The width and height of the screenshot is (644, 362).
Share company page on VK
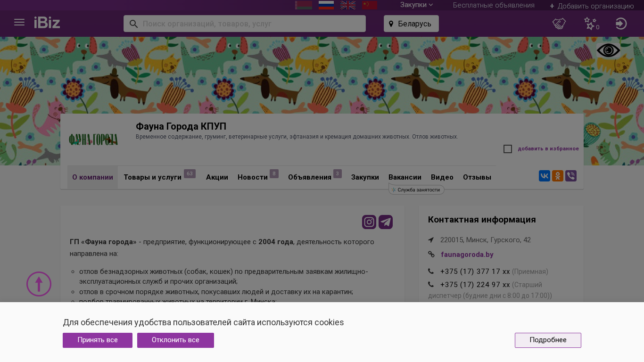545,176
